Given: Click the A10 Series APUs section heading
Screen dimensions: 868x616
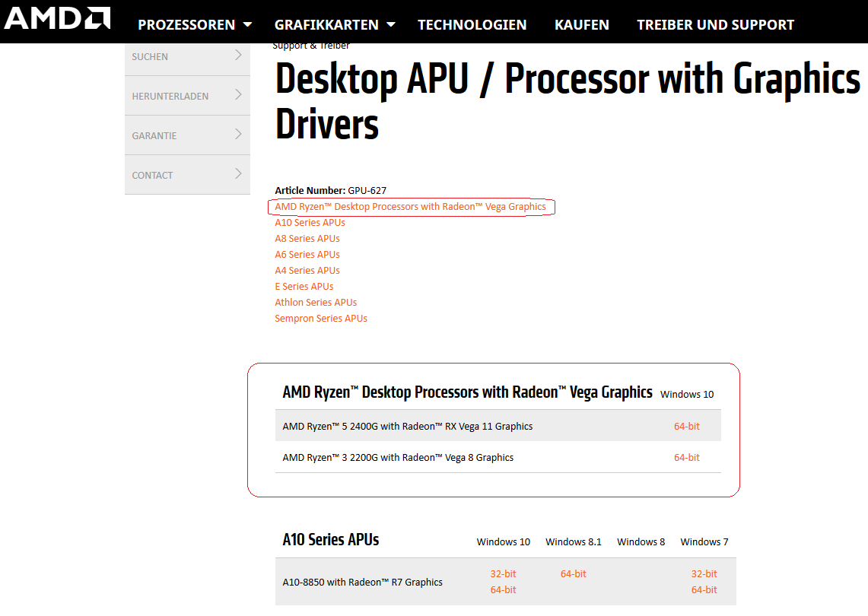Looking at the screenshot, I should (330, 540).
